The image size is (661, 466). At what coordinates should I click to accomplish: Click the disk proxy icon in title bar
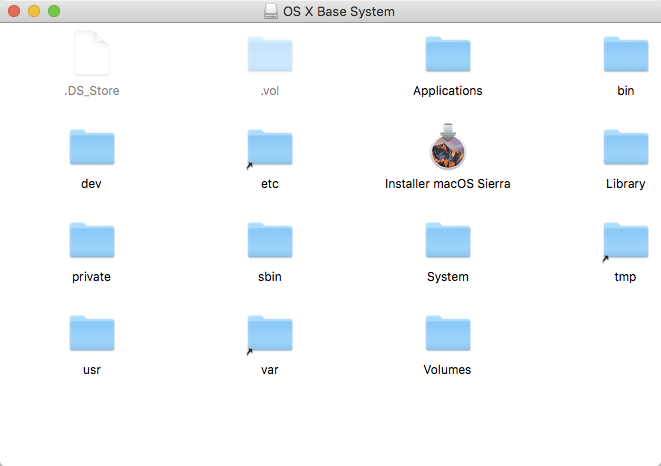[x=271, y=11]
